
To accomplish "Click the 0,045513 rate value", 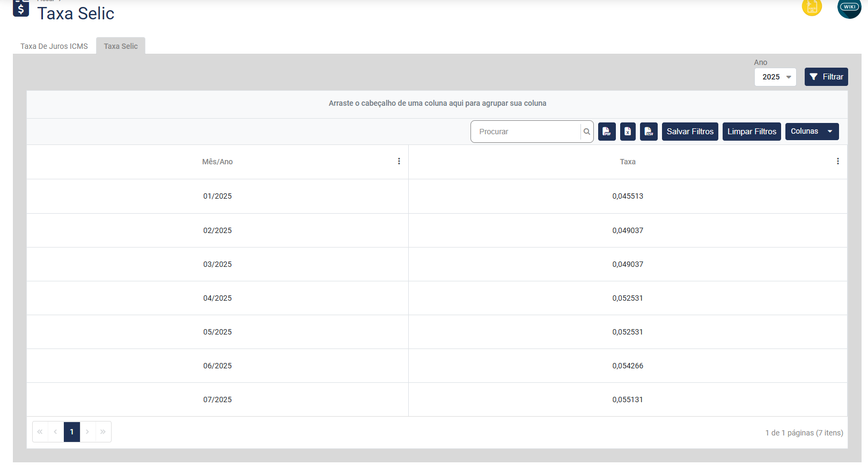I will (x=628, y=196).
